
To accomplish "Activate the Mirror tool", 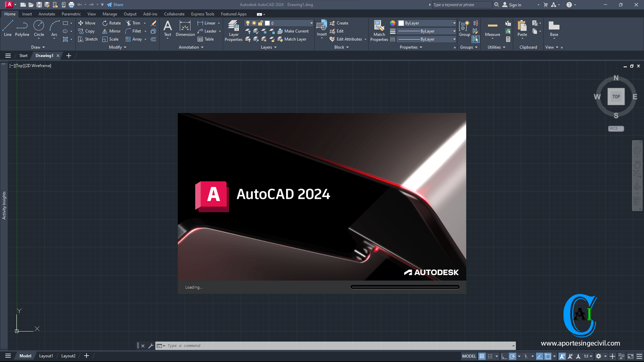I will click(111, 31).
